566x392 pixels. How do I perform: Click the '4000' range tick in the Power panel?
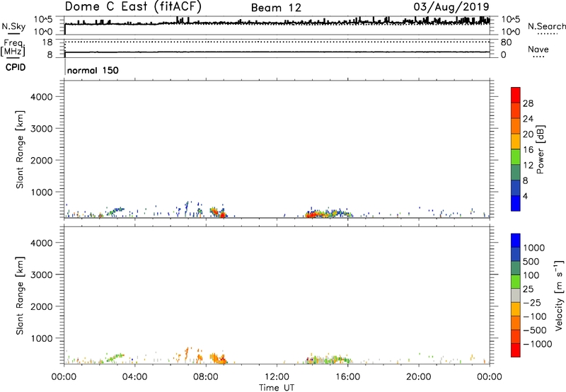coord(42,97)
